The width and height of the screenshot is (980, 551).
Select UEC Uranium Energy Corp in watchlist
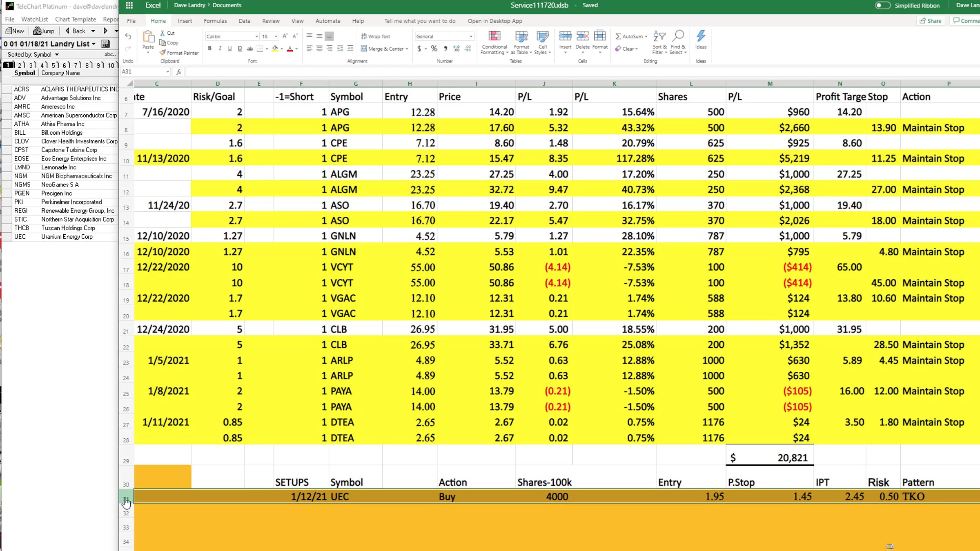(x=60, y=237)
